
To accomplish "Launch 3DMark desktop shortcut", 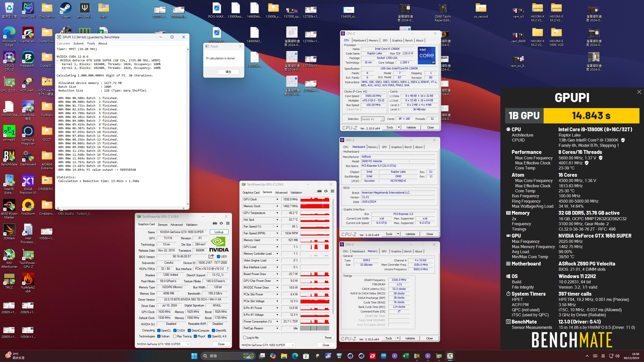I will click(x=9, y=232).
